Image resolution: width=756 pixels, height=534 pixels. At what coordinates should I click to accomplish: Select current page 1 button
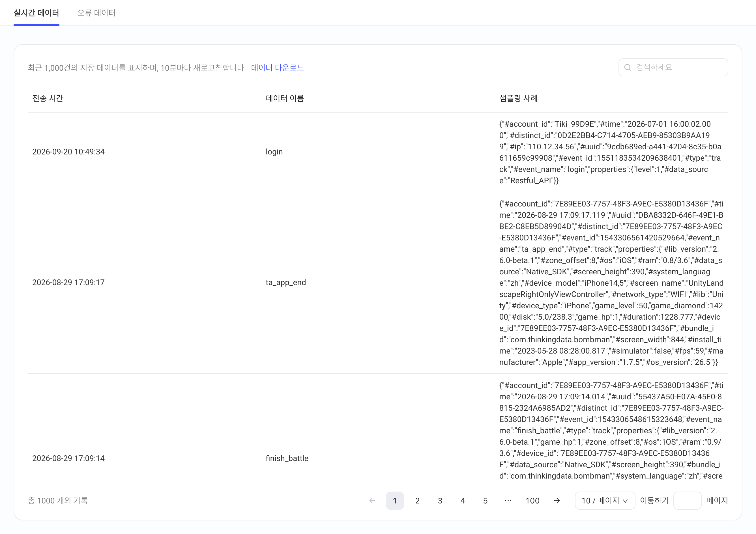pos(395,500)
